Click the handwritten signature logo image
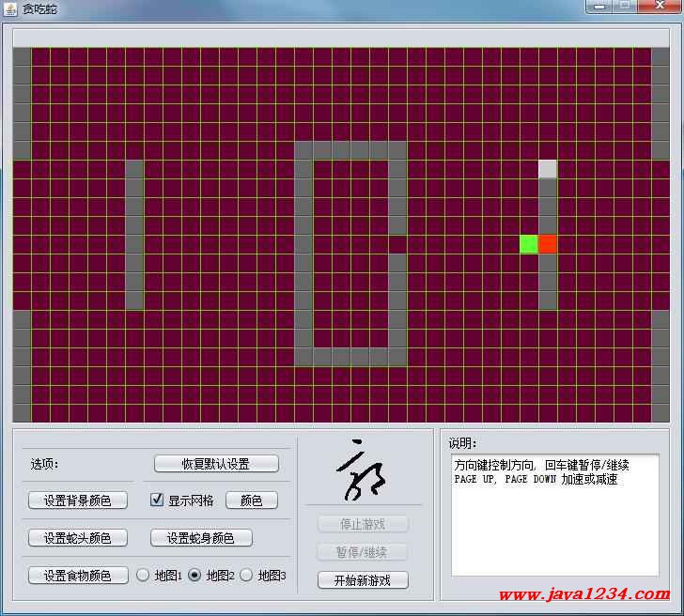 [364, 470]
